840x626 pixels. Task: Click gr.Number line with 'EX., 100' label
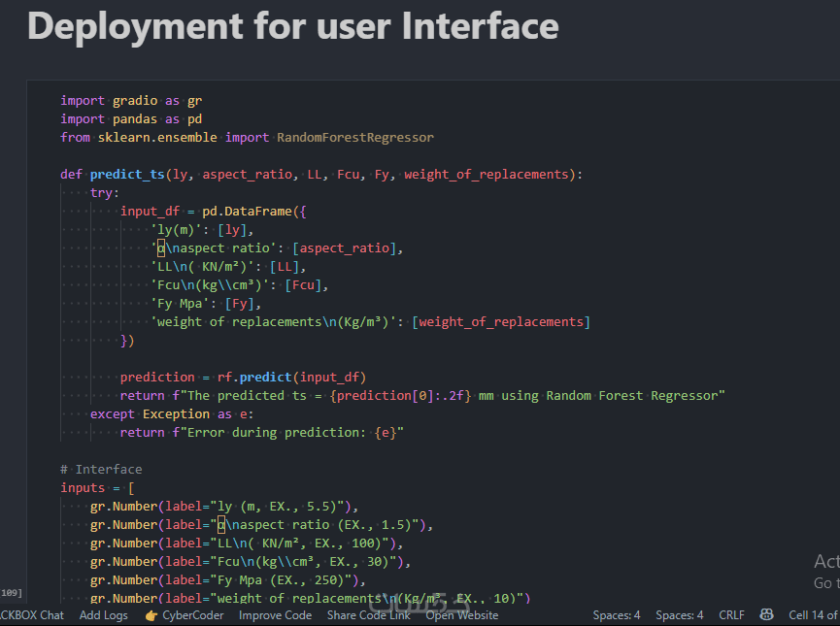click(x=247, y=544)
